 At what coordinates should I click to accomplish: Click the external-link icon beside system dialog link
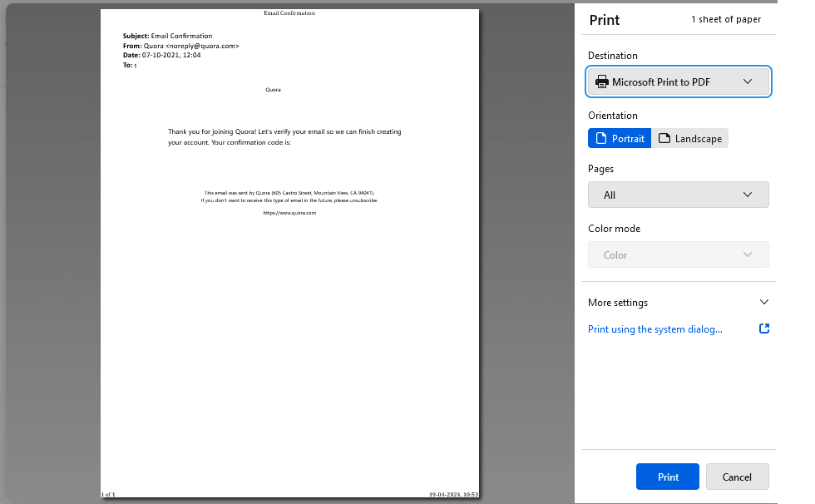pos(763,329)
